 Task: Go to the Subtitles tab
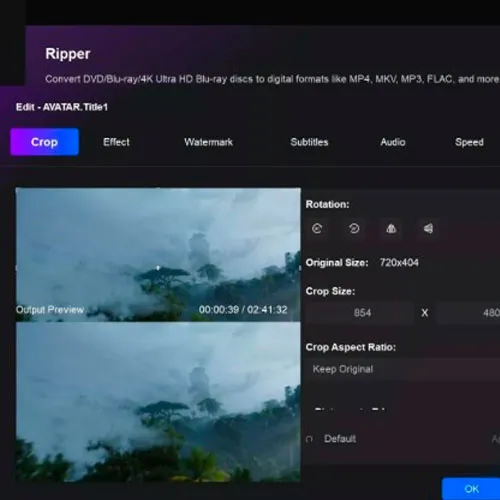pos(309,142)
